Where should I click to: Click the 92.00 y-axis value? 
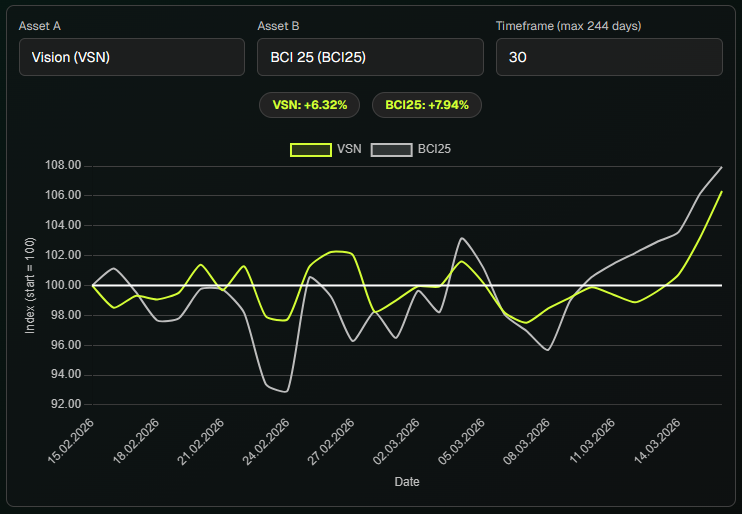pos(66,404)
